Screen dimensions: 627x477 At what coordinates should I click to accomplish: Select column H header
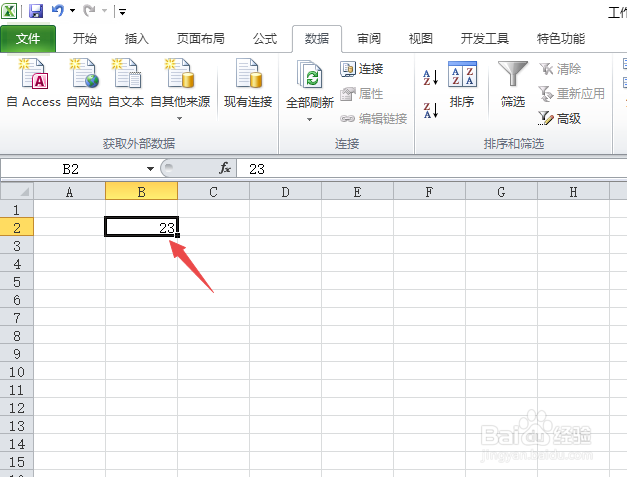573,192
